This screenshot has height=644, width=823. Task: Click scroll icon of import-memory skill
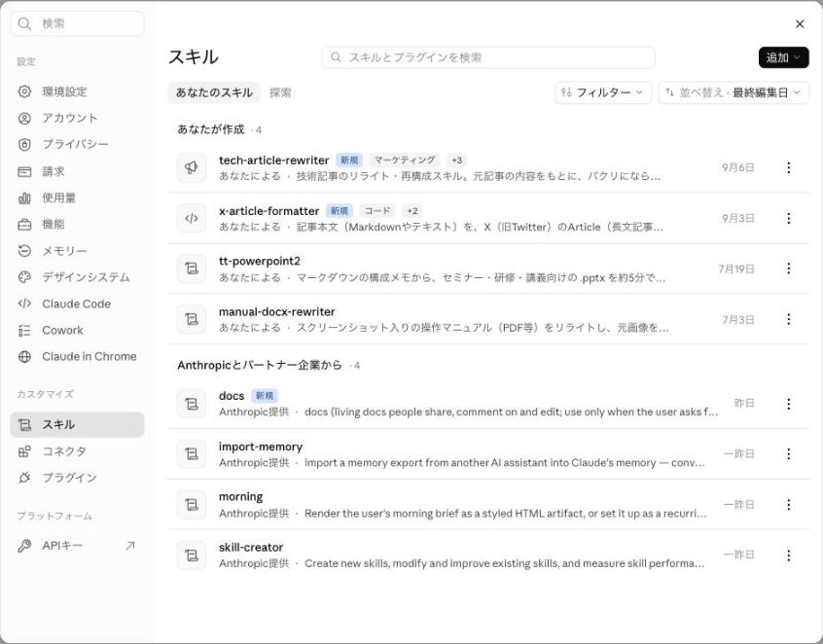tap(192, 454)
